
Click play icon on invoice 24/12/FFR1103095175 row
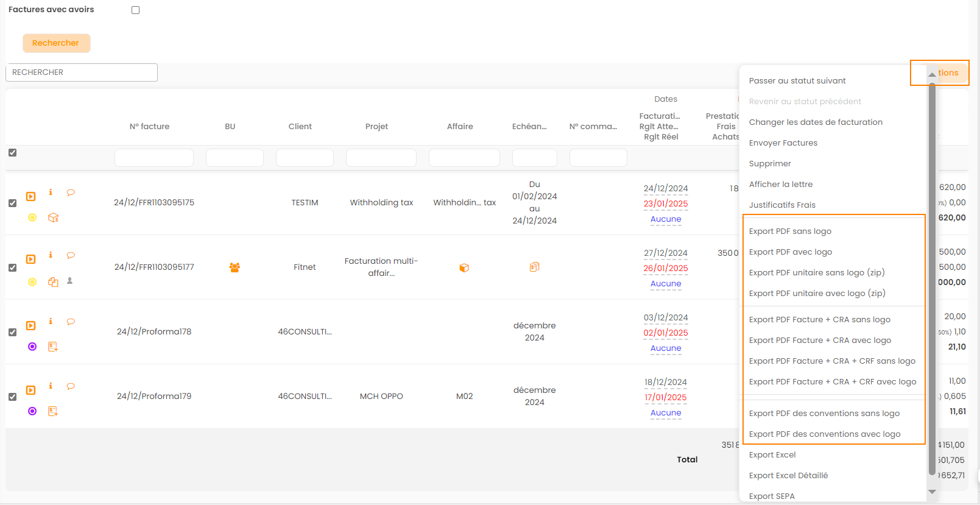[30, 197]
